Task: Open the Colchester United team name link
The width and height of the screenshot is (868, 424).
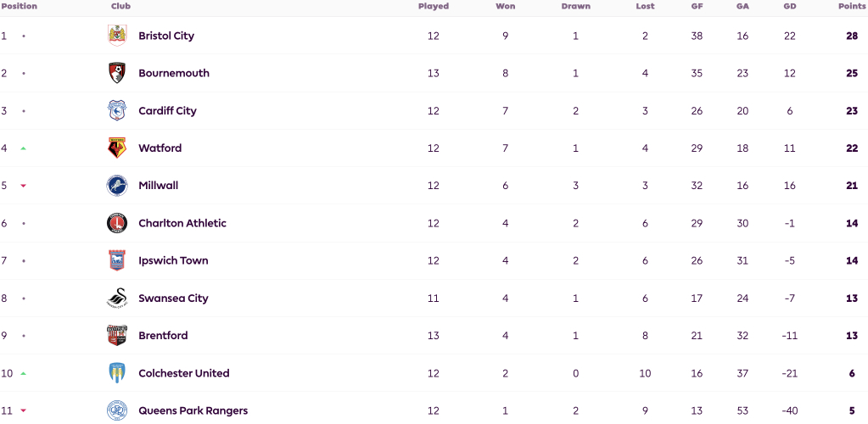Action: pos(184,373)
